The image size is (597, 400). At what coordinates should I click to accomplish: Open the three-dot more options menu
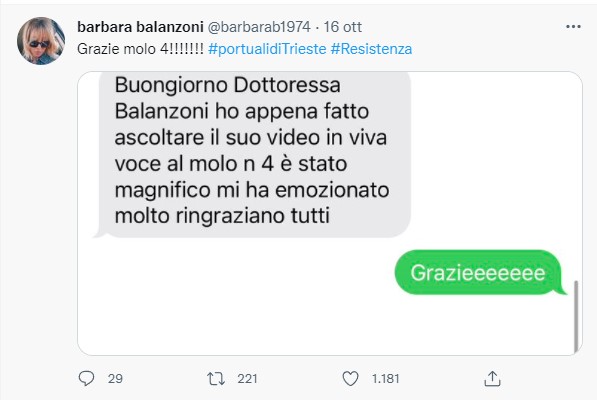pos(573,27)
